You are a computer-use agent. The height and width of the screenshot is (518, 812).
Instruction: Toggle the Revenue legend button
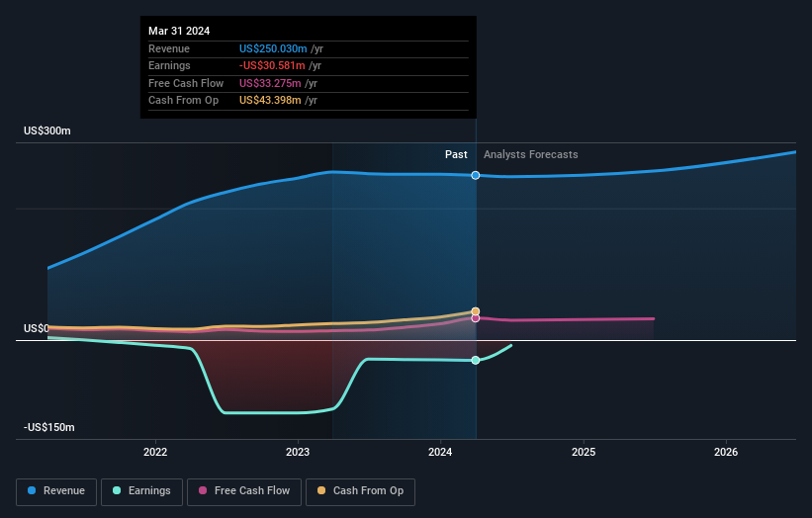coord(56,491)
